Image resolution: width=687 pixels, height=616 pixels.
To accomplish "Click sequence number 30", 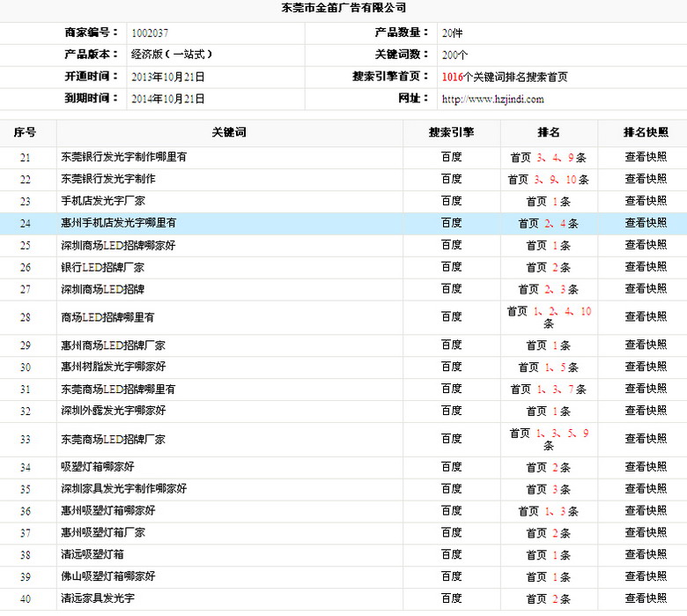I will click(26, 367).
